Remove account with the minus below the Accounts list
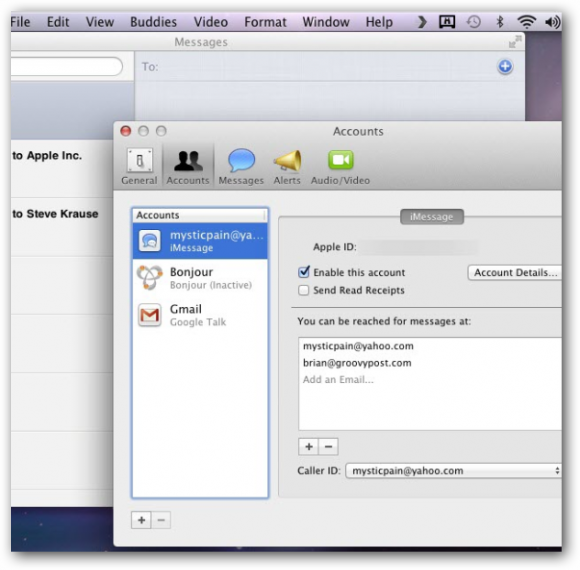The height and width of the screenshot is (570, 580). pyautogui.click(x=161, y=520)
